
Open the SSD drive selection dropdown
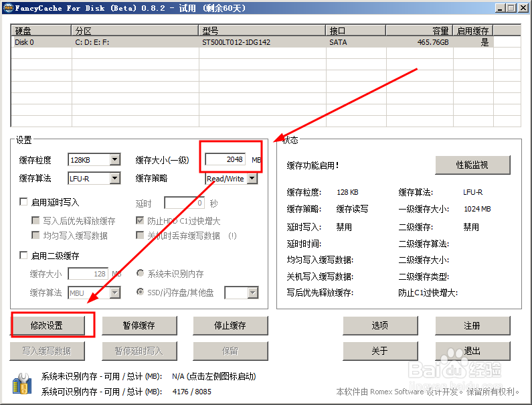(x=253, y=293)
